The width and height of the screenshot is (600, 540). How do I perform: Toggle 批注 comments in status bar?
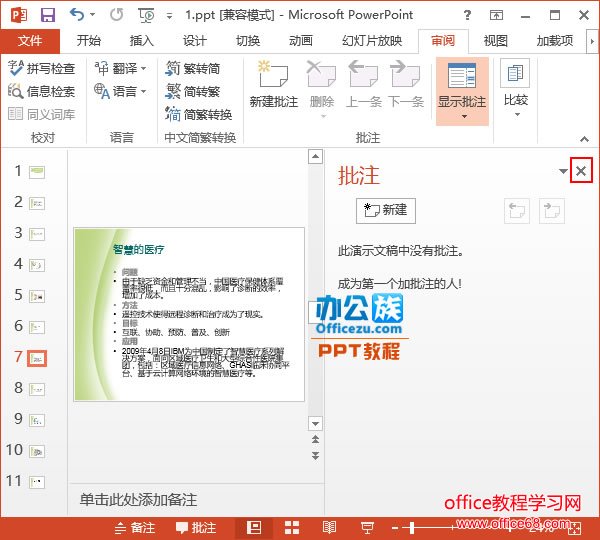coord(196,528)
